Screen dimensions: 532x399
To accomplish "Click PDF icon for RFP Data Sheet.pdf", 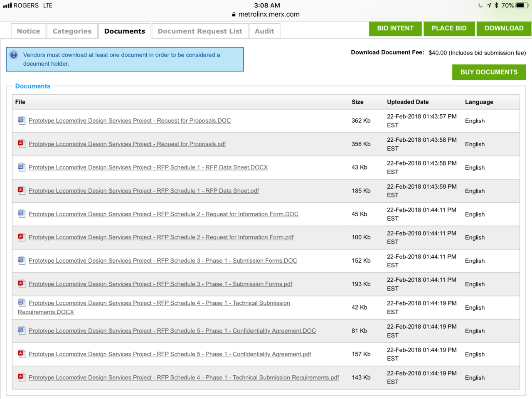I will [21, 190].
